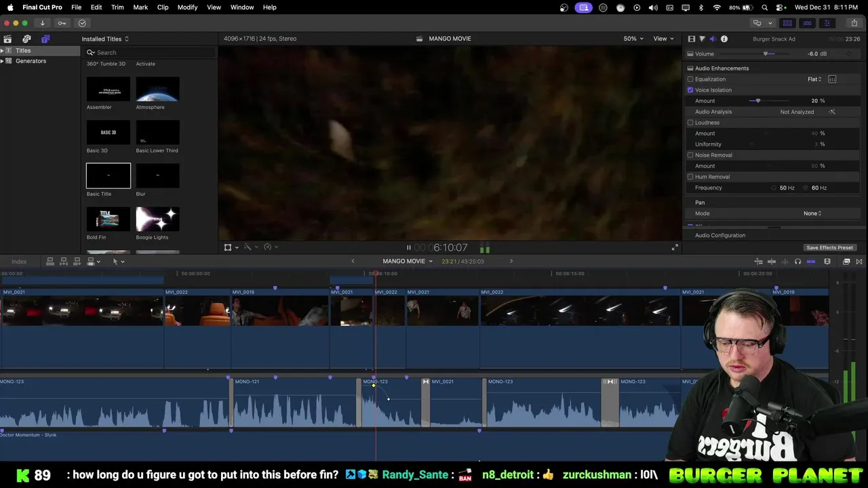Toggle the Browser panel visibility
Image resolution: width=868 pixels, height=488 pixels.
point(787,23)
